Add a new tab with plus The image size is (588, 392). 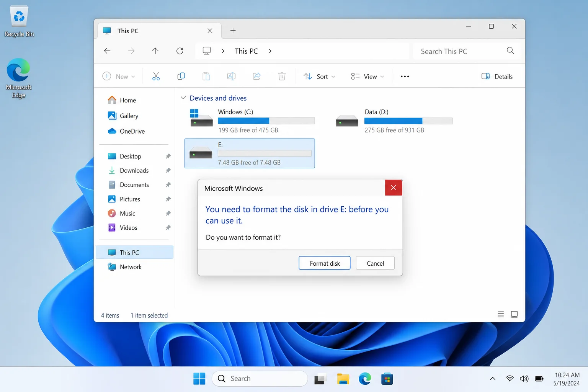233,31
